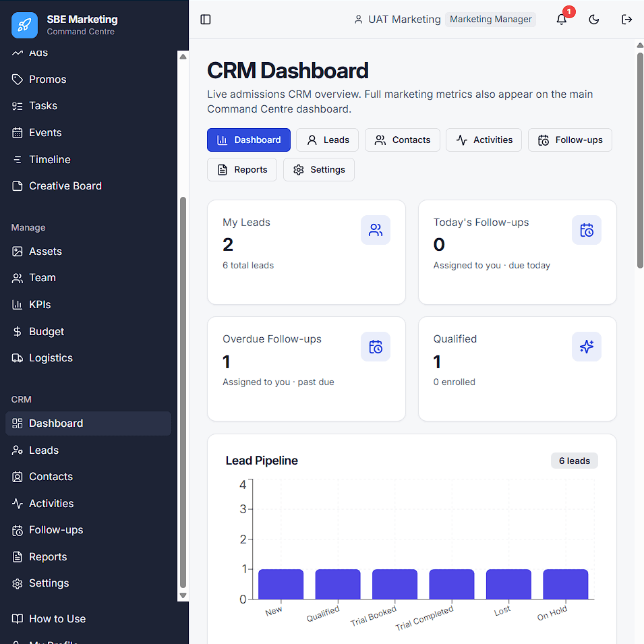The height and width of the screenshot is (644, 644).
Task: Click the sidebar scrollbar thumb
Action: [183, 392]
